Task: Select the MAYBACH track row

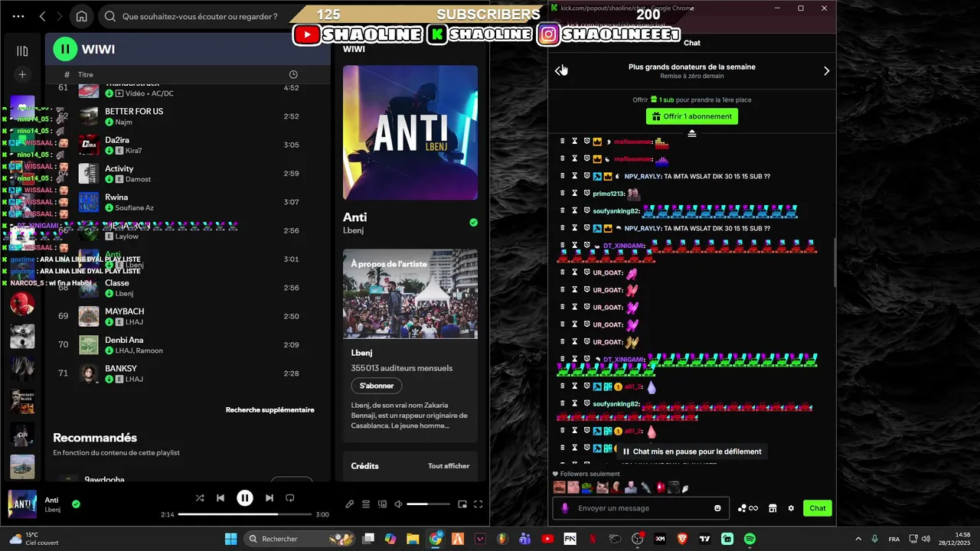Action: [x=188, y=316]
